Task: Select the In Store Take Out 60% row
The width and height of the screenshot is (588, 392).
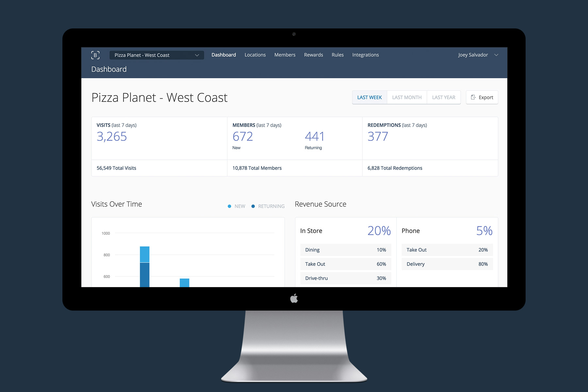Action: [346, 264]
